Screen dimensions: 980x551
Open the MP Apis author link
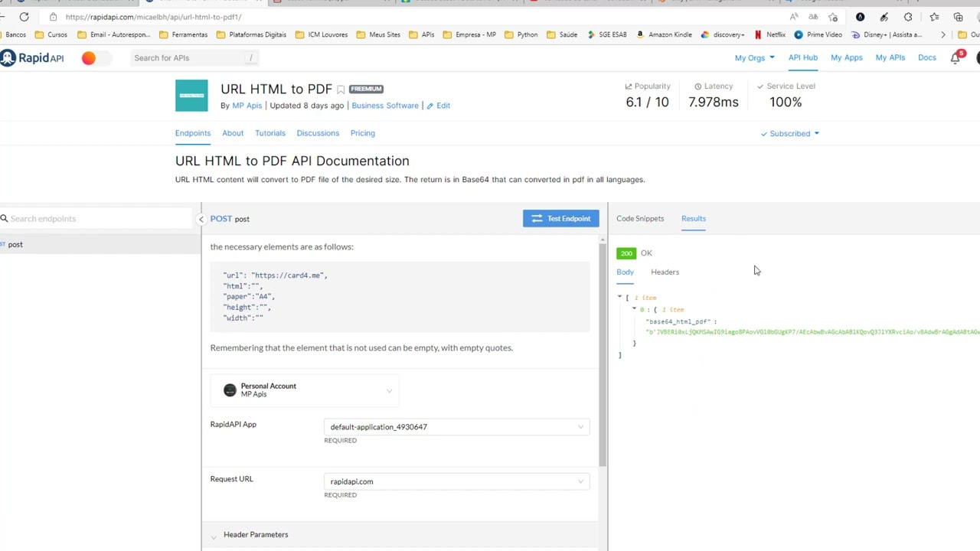pyautogui.click(x=247, y=106)
